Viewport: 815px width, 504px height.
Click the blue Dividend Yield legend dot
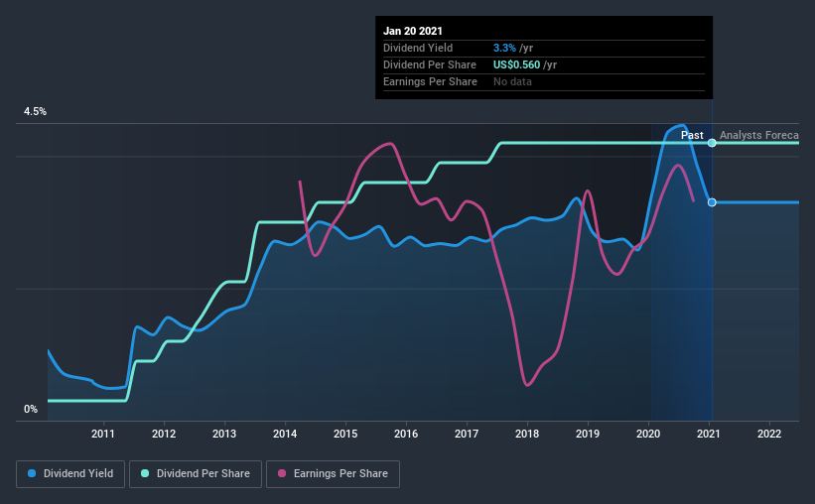click(32, 473)
